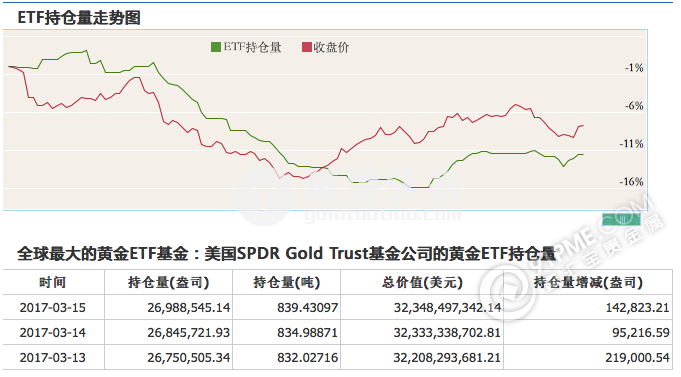Click the end of the green ETF holdings line
The width and height of the screenshot is (681, 377).
[583, 154]
